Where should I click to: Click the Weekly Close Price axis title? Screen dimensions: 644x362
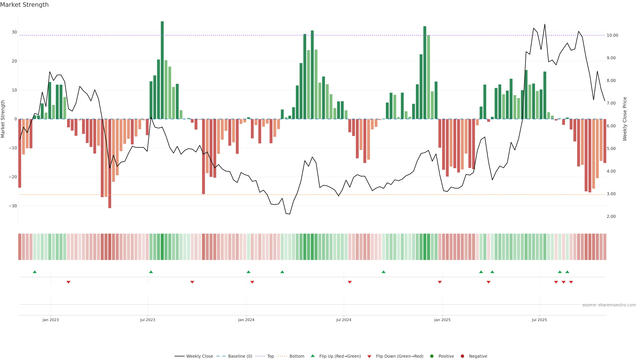pyautogui.click(x=625, y=119)
